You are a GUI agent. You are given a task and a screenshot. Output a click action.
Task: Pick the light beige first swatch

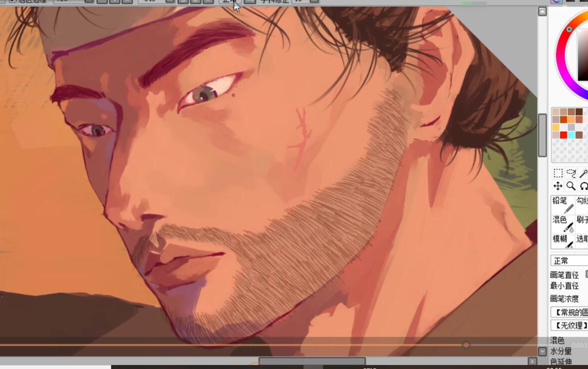pyautogui.click(x=556, y=111)
